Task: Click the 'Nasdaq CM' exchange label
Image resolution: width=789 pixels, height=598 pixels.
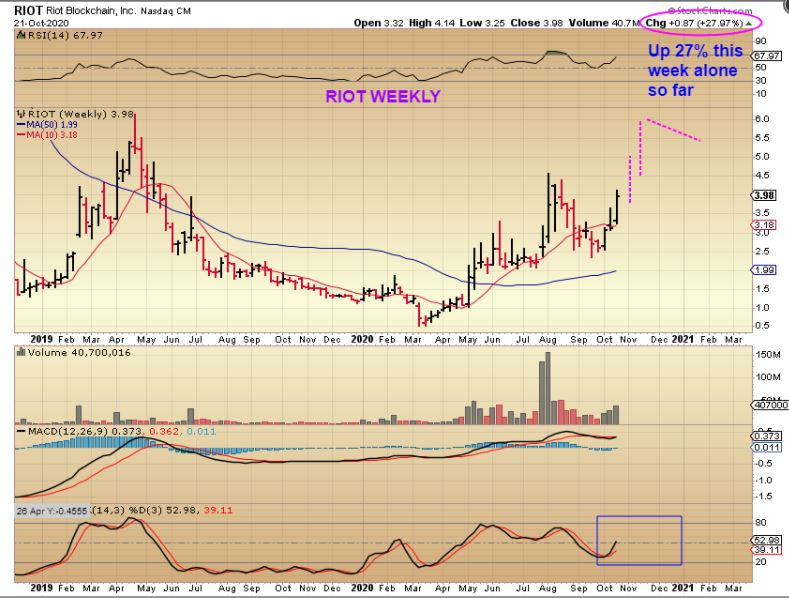Action: pyautogui.click(x=166, y=11)
